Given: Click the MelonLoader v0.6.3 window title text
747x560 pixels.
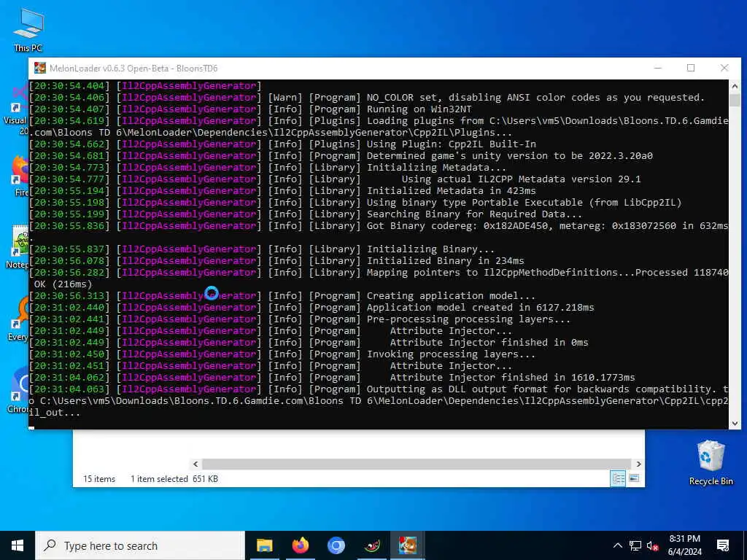Looking at the screenshot, I should click(133, 68).
